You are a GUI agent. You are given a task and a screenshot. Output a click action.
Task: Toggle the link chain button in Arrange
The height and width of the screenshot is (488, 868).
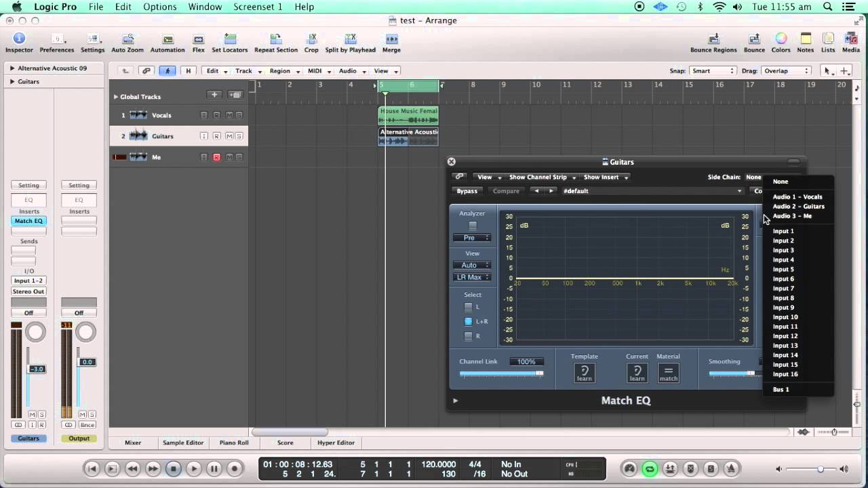click(146, 70)
